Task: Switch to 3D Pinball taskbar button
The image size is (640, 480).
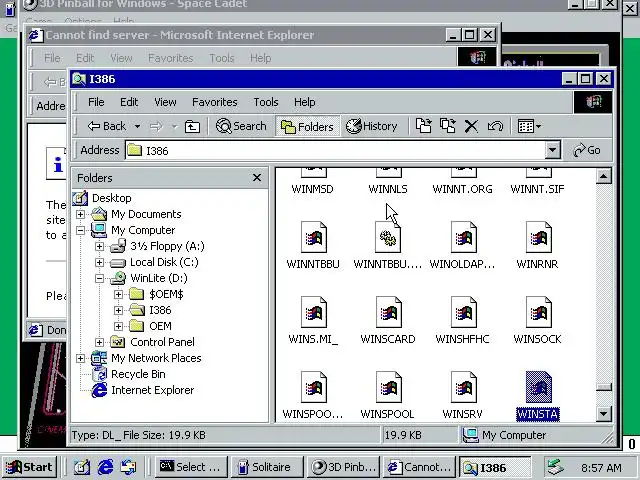Action: click(343, 467)
